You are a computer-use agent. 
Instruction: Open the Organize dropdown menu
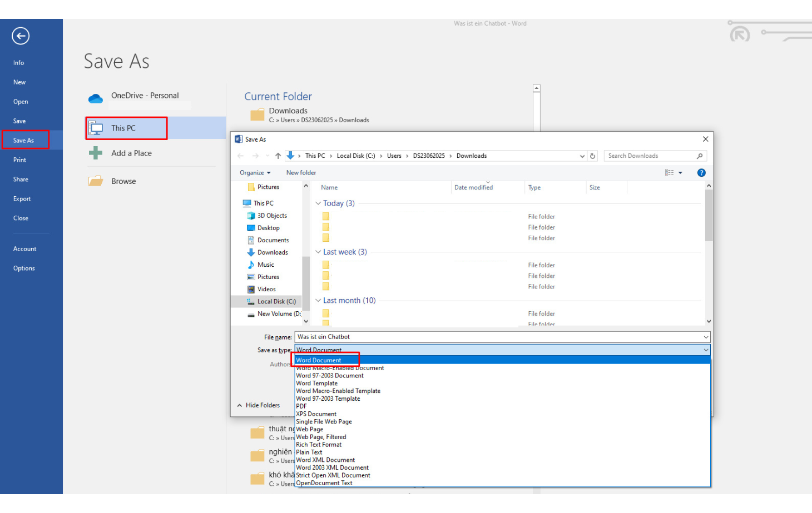click(255, 173)
